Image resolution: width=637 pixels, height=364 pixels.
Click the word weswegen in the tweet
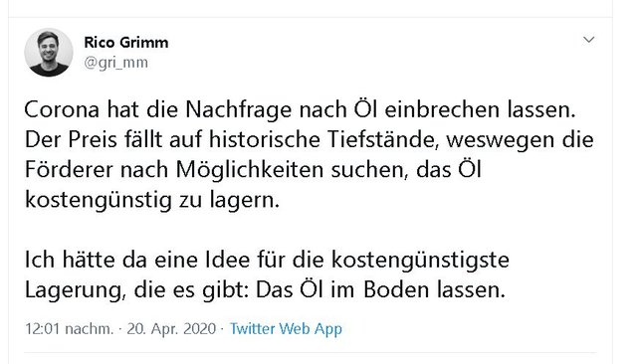(x=500, y=139)
